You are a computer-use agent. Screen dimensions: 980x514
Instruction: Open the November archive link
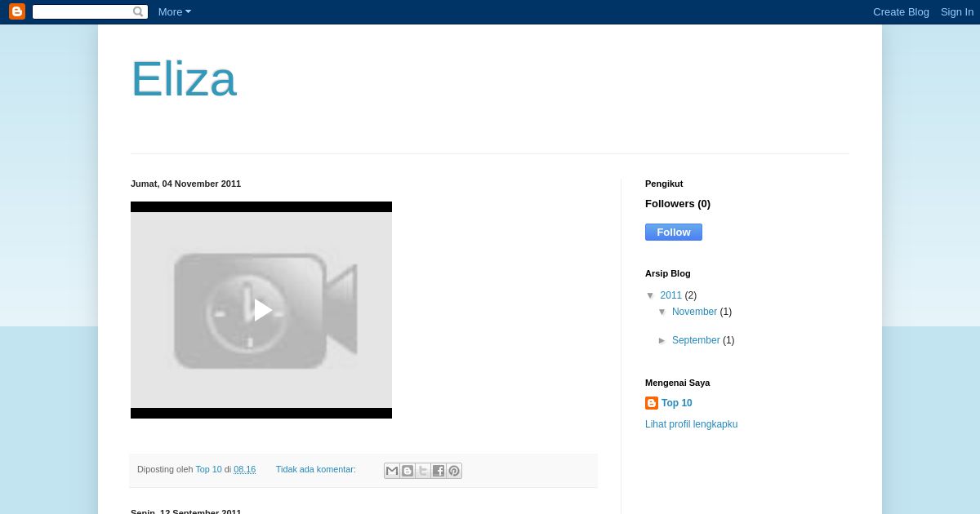point(694,312)
